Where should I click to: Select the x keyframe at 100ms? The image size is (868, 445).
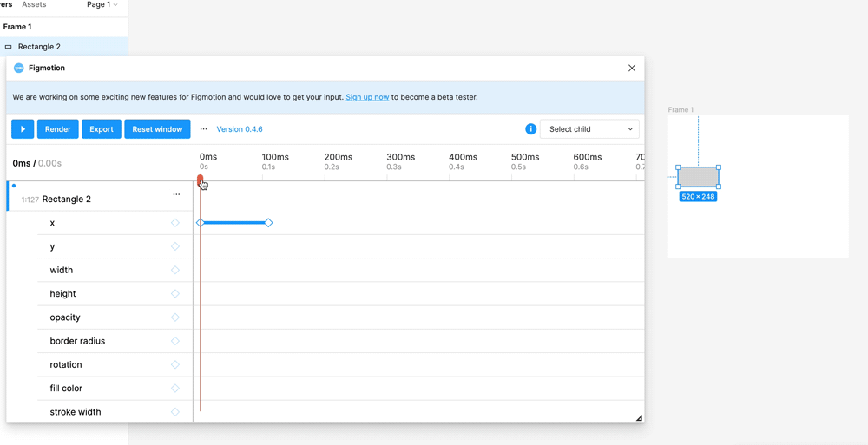point(268,222)
